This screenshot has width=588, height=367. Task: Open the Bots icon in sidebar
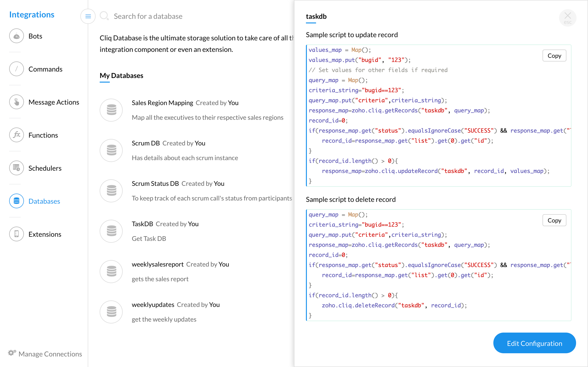point(17,36)
